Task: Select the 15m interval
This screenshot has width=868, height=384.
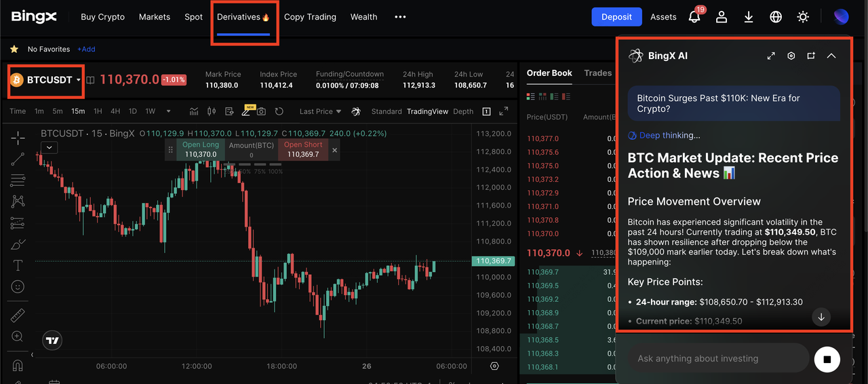Action: tap(78, 111)
